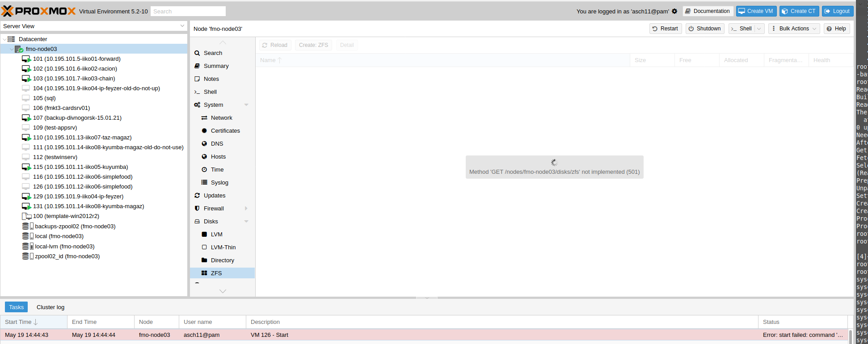This screenshot has width=868, height=344.
Task: Click Certificates badge icon
Action: click(204, 131)
